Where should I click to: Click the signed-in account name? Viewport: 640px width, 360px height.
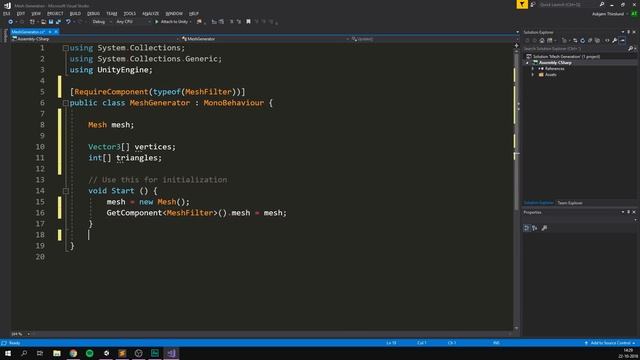click(608, 14)
